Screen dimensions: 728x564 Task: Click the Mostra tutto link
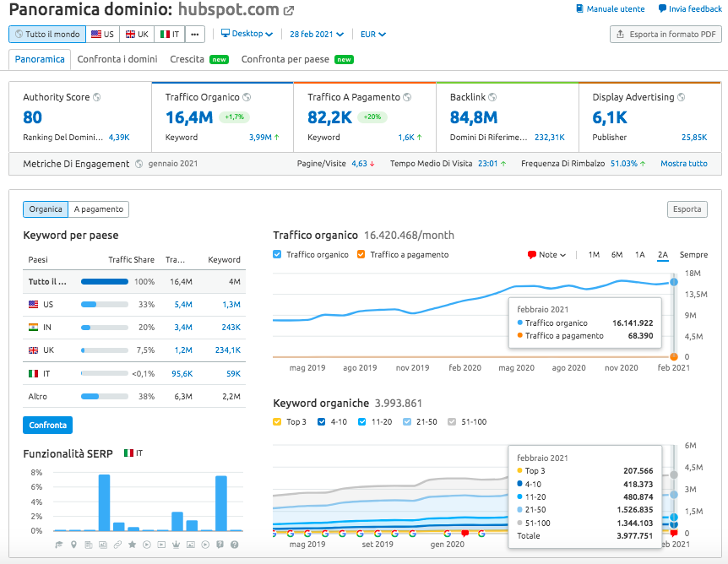pos(684,164)
